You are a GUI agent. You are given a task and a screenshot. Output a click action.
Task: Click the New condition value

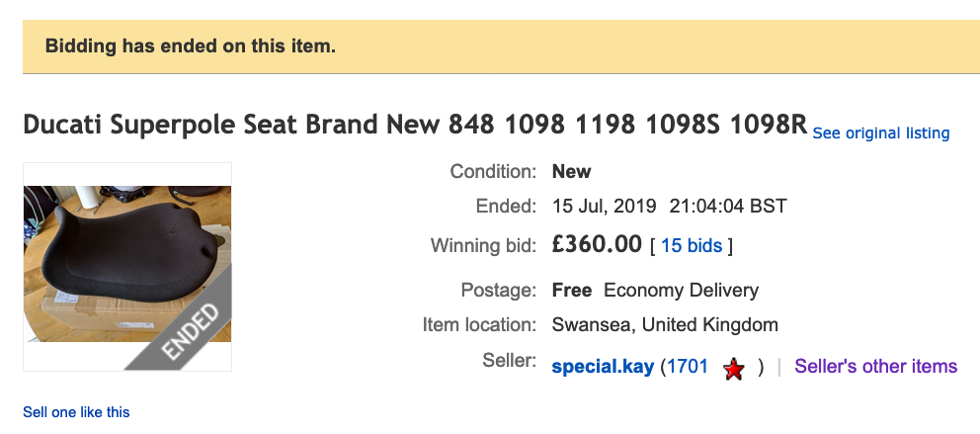(x=571, y=171)
